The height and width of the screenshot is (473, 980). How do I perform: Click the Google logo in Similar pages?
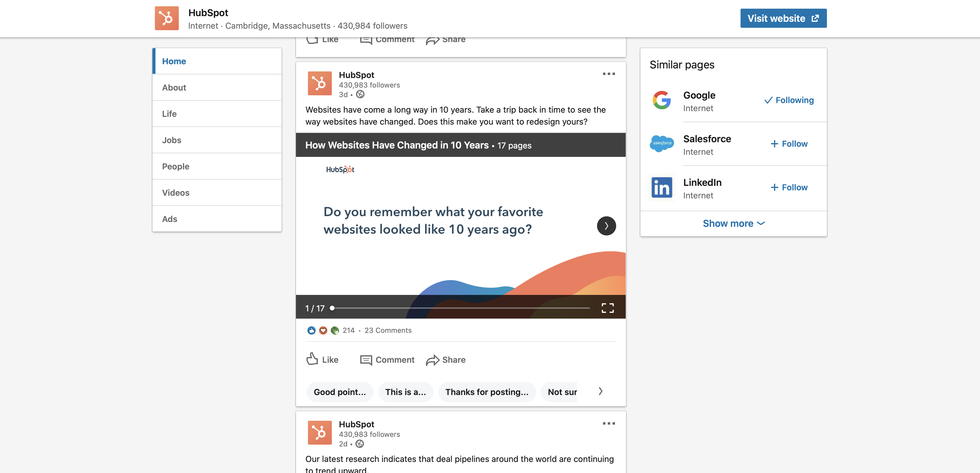pyautogui.click(x=662, y=100)
